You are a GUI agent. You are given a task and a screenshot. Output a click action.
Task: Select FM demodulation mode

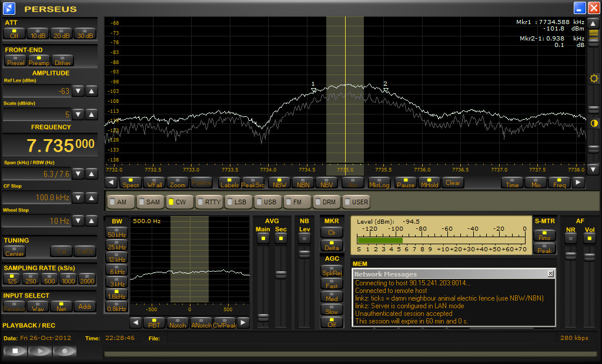click(297, 202)
